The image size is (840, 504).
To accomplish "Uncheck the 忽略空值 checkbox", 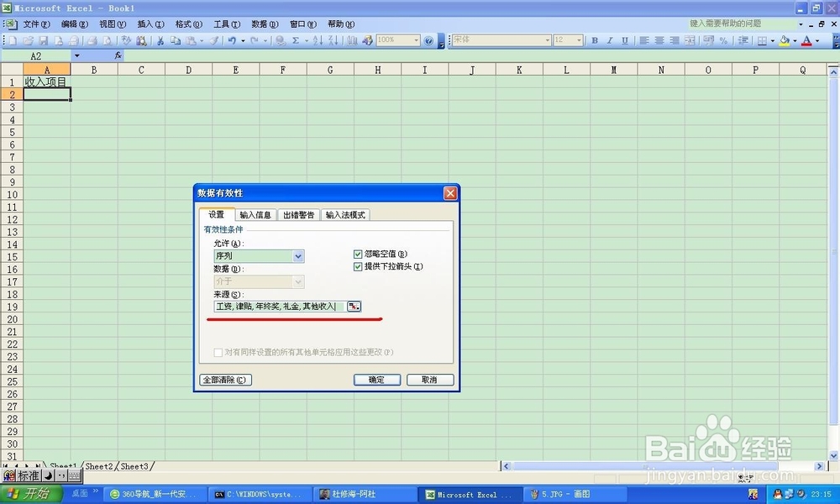I will [x=359, y=252].
